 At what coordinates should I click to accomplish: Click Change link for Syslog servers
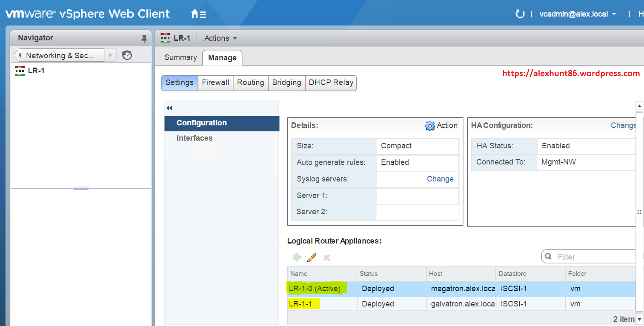440,179
